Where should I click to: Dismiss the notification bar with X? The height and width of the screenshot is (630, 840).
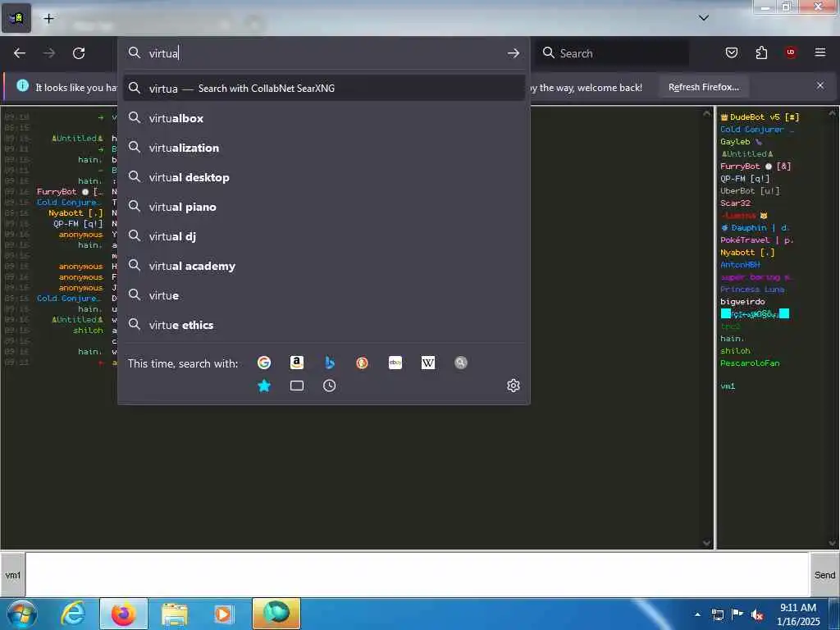[x=819, y=85]
